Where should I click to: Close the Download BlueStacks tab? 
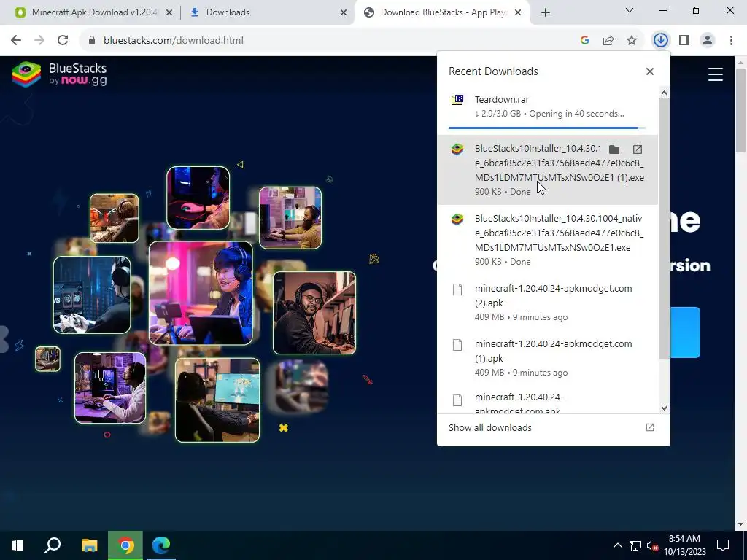pos(519,13)
